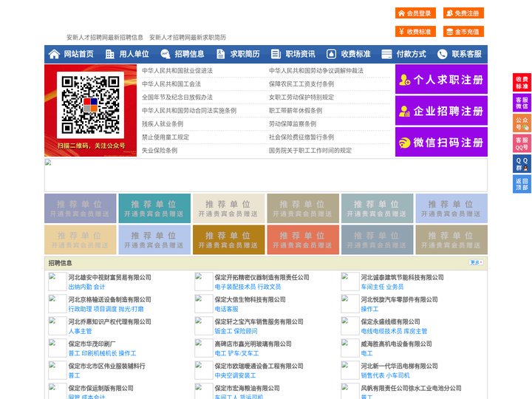Open 全国年节及纪念日放假办法 link
Viewport: 532px width, 399px height.
pos(177,97)
